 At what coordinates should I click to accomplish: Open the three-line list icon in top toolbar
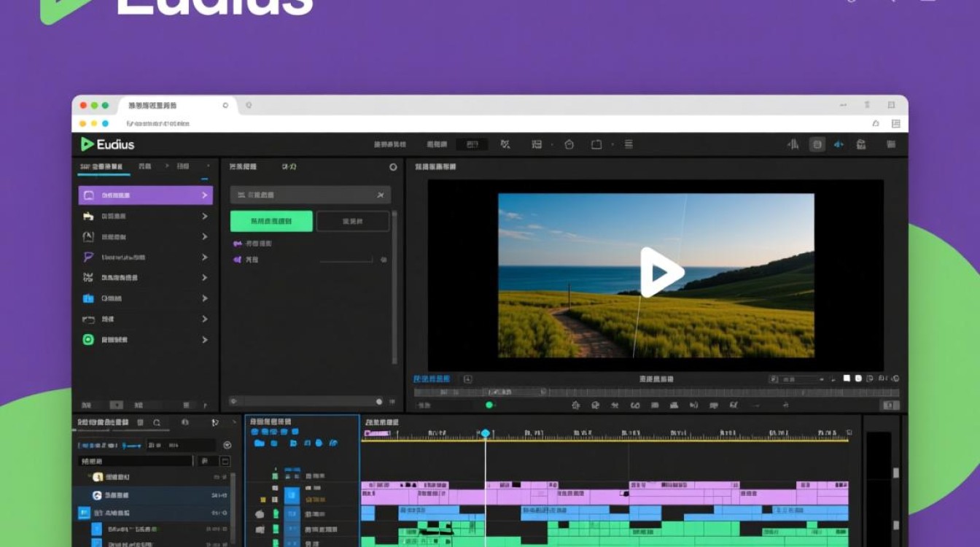click(x=629, y=144)
